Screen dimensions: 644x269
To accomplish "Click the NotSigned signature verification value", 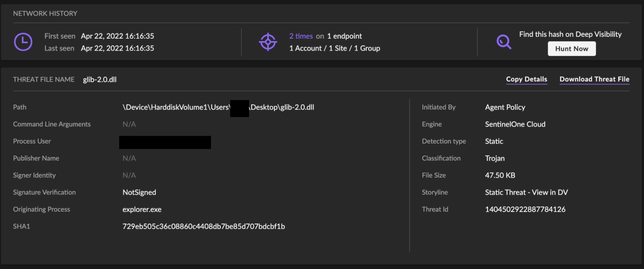I will pos(139,192).
